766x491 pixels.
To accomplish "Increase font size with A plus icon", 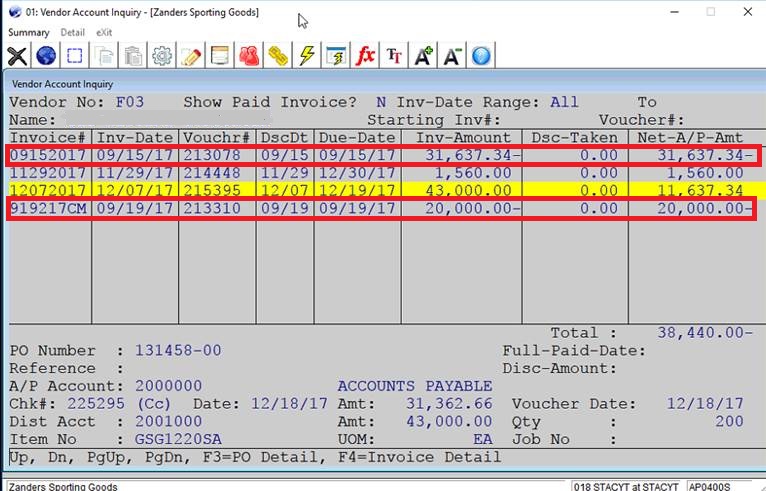I will (x=423, y=56).
